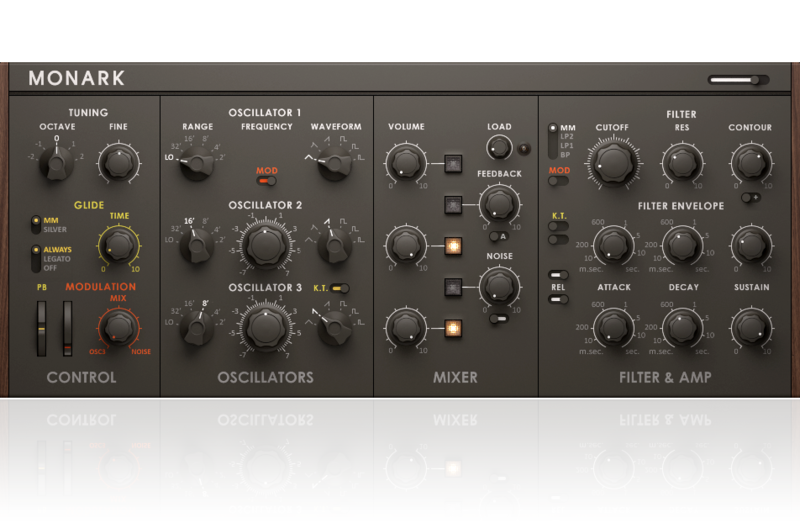Click the FILTER & AMP section label
The image size is (800, 523).
pos(665,378)
